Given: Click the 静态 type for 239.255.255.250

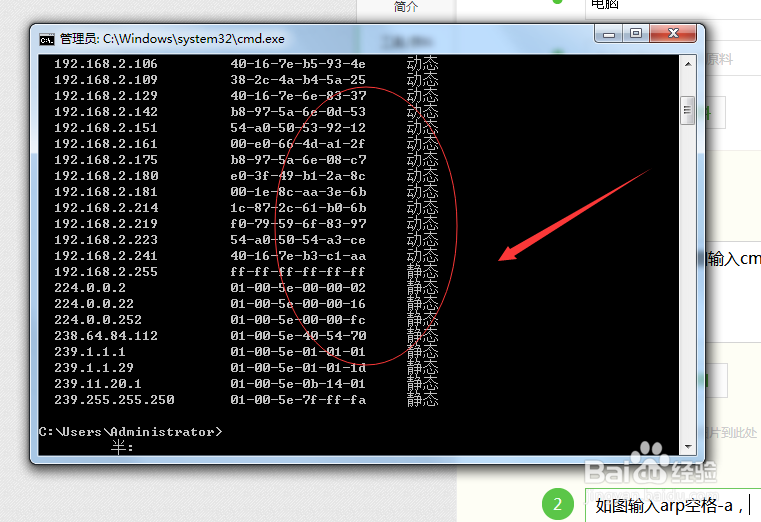Looking at the screenshot, I should click(x=422, y=400).
